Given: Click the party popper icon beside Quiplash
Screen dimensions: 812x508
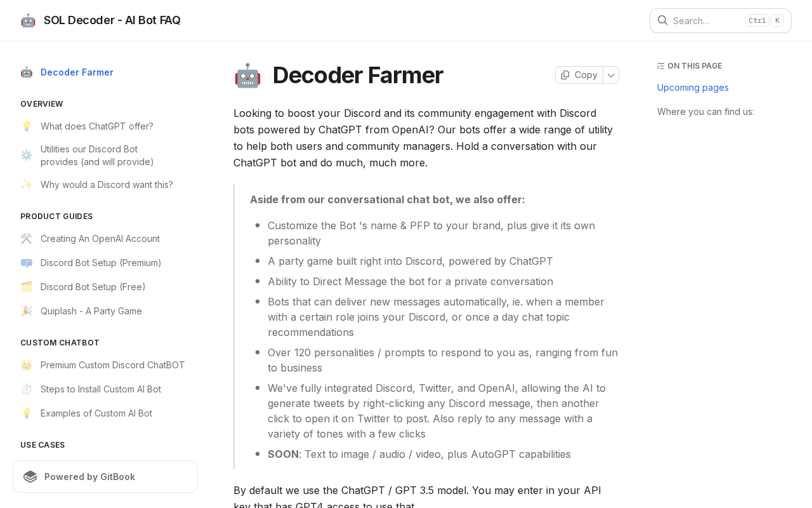Looking at the screenshot, I should [x=27, y=311].
